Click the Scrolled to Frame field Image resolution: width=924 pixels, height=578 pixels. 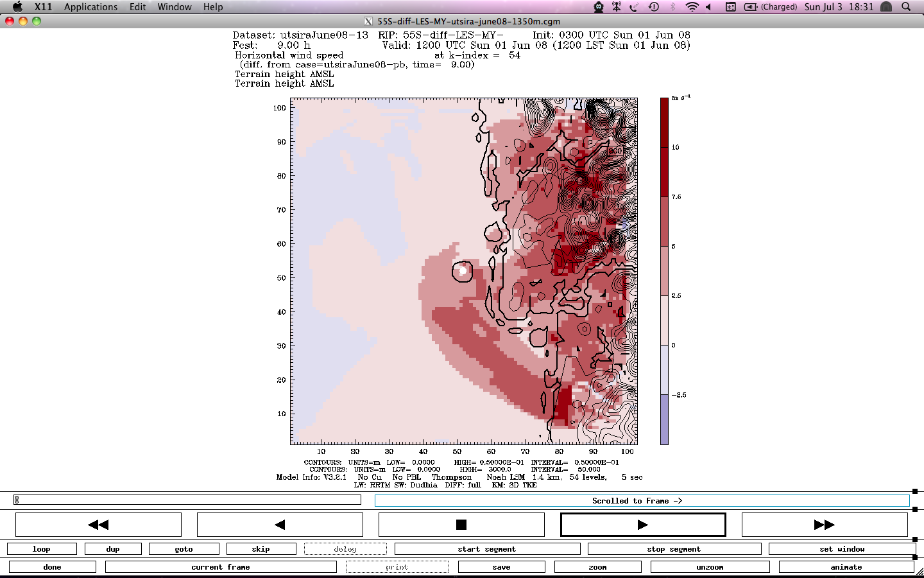642,501
